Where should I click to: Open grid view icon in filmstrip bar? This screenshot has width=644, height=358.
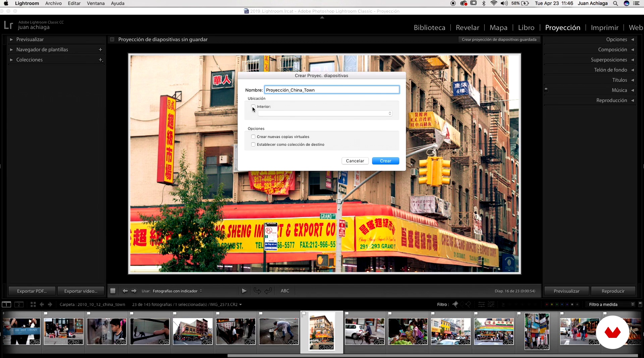tap(33, 304)
